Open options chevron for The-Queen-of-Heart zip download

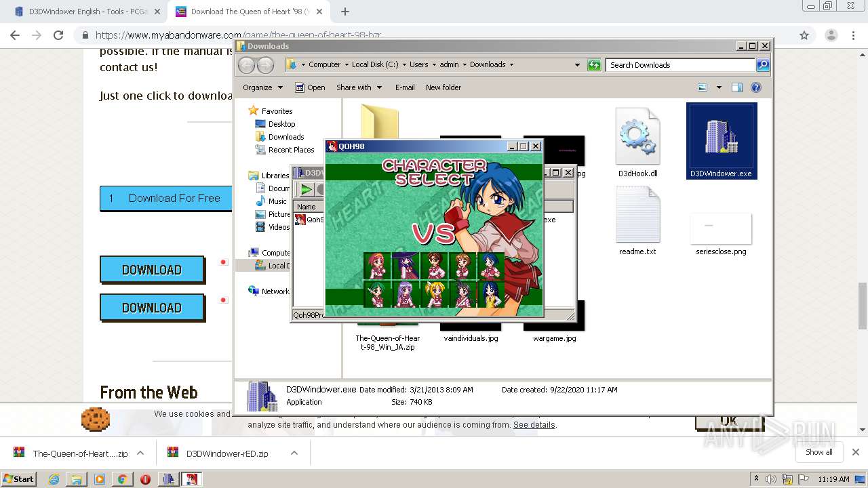(140, 453)
